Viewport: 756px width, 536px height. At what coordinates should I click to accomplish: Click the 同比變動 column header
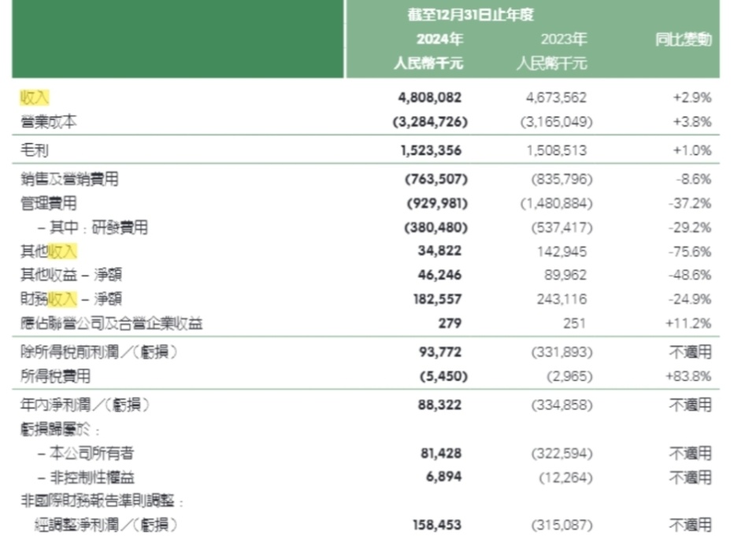[684, 39]
